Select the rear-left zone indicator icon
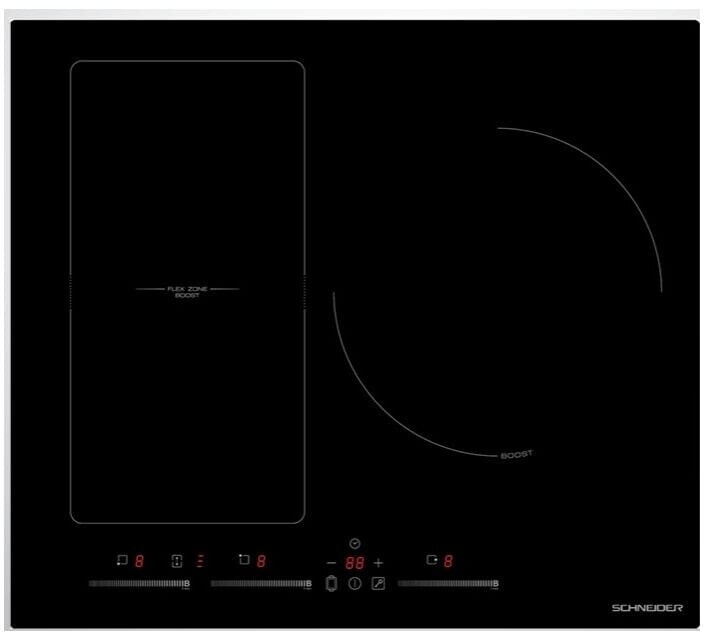The width and height of the screenshot is (704, 632). tap(243, 561)
